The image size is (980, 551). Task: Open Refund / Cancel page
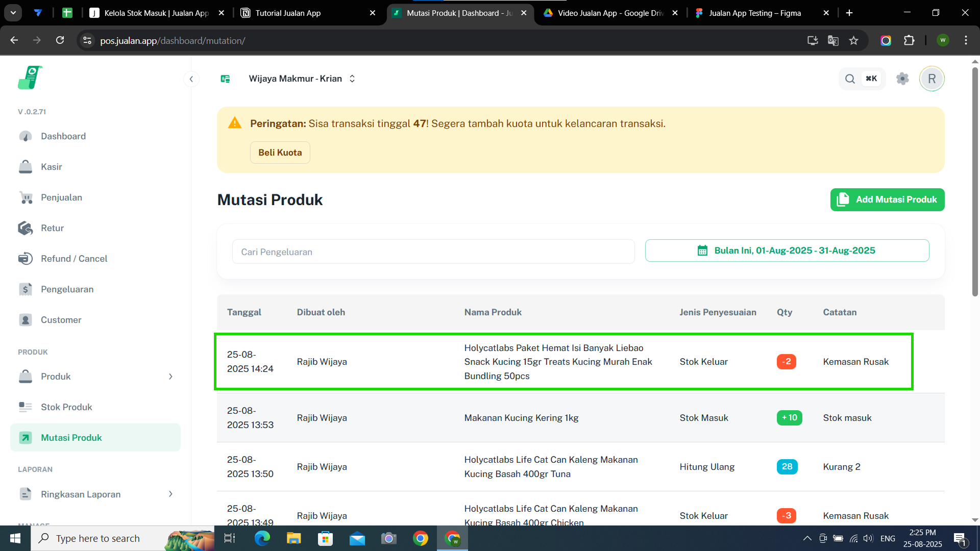point(73,259)
